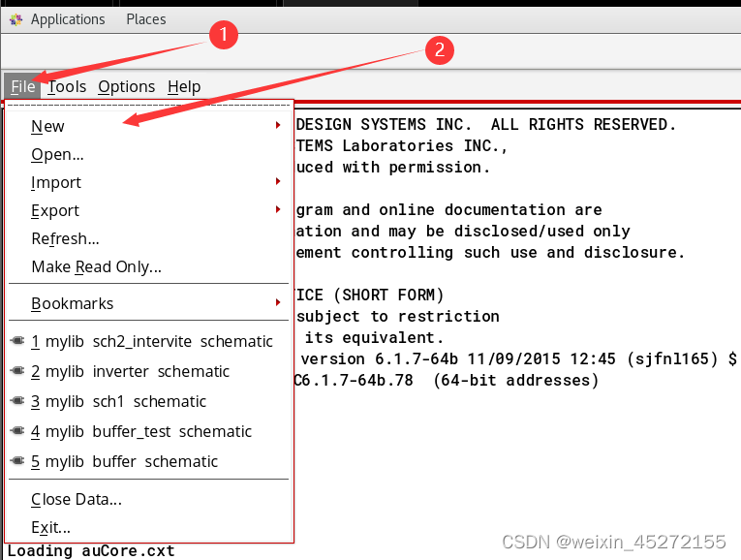Expand the Bookmarks submenu arrow

tap(278, 303)
